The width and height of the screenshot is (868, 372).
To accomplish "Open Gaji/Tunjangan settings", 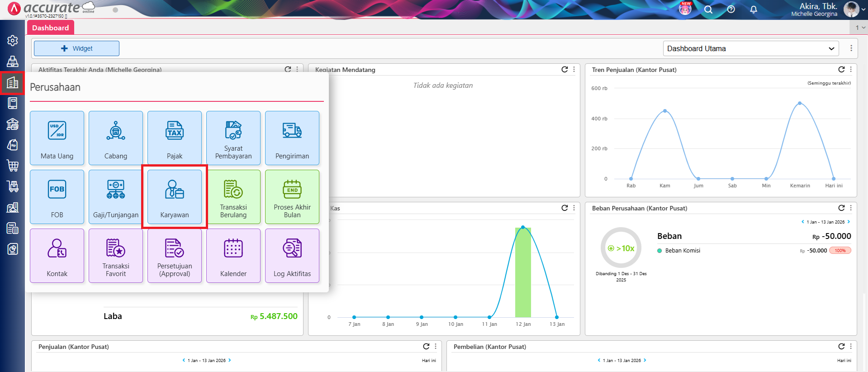I will [x=116, y=197].
